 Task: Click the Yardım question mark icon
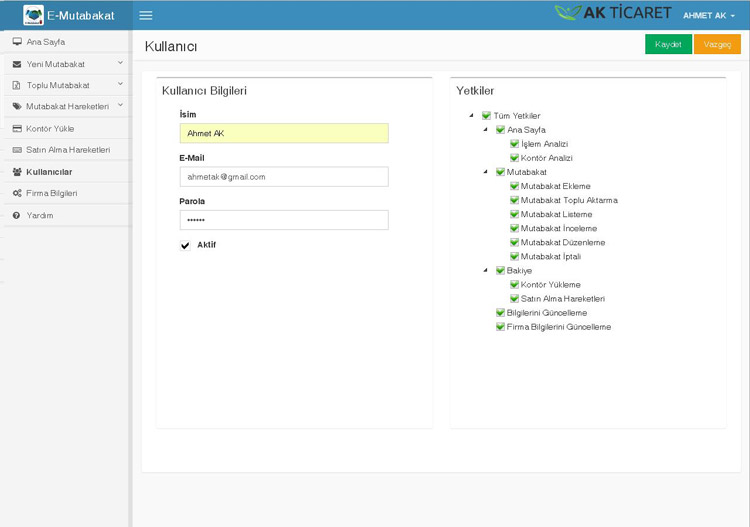[x=17, y=215]
